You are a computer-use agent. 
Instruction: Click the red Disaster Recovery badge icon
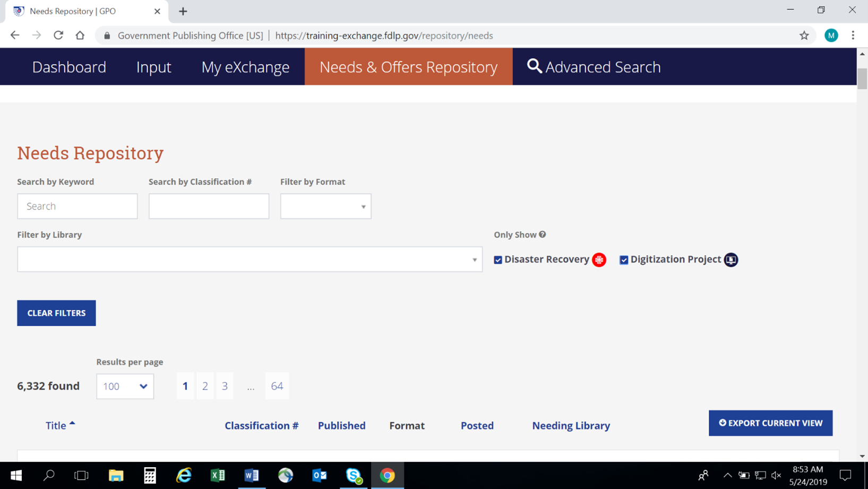coord(599,260)
